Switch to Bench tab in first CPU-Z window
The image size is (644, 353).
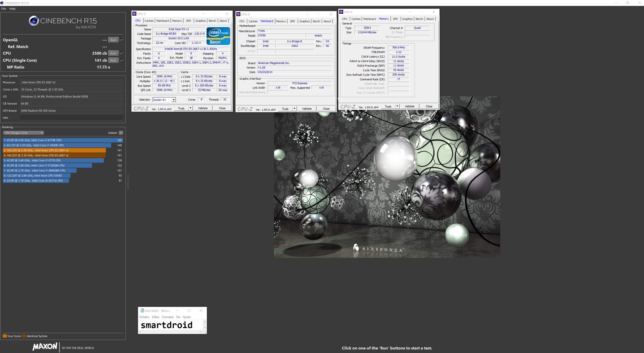click(212, 21)
